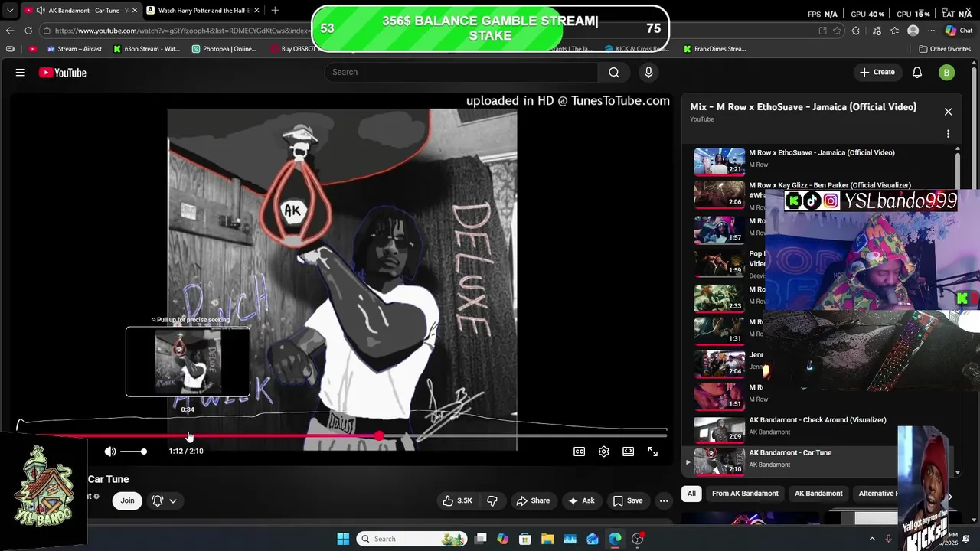Click the red video progress scrubber
Screen dimensions: 980x551
(x=380, y=435)
